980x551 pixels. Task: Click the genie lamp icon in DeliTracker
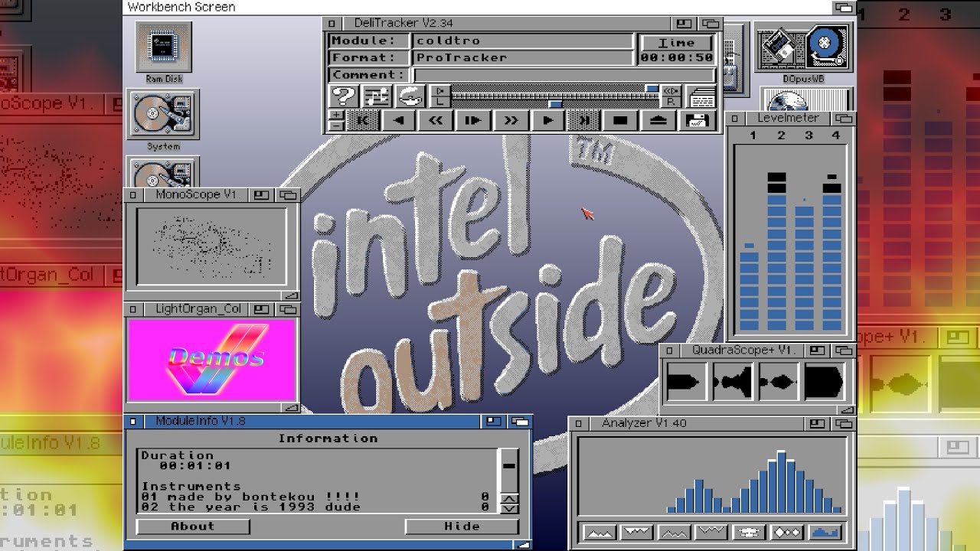410,96
